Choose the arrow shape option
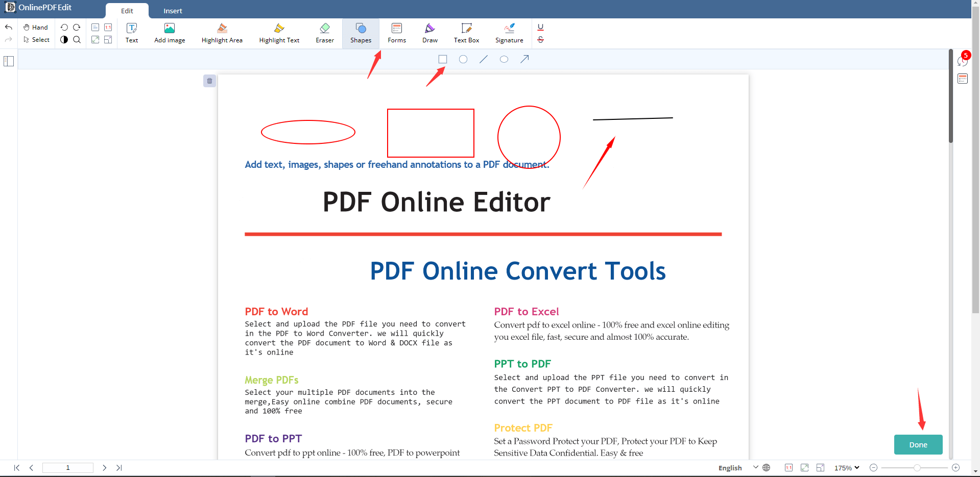The height and width of the screenshot is (477, 980). click(x=524, y=59)
